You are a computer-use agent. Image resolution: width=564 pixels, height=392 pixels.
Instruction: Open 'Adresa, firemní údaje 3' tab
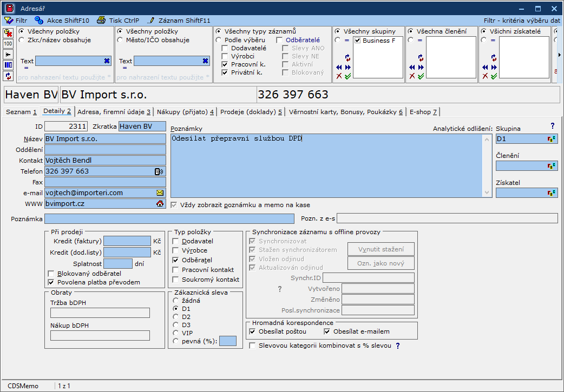point(114,112)
